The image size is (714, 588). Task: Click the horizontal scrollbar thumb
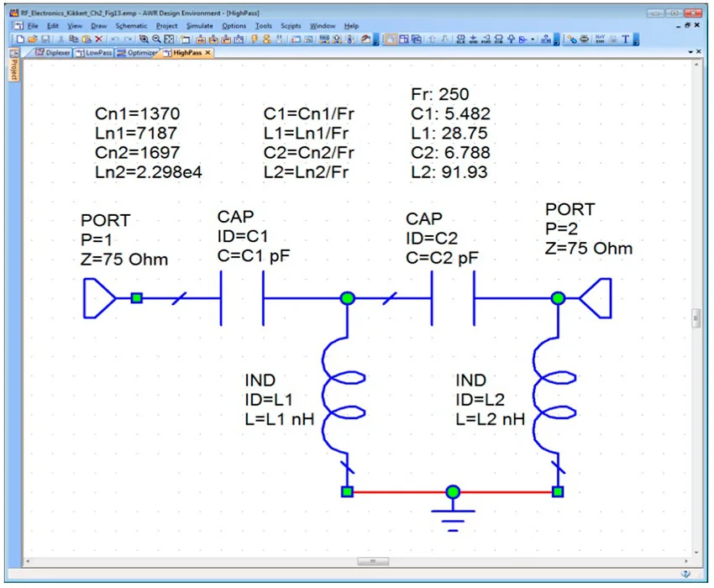click(x=372, y=561)
